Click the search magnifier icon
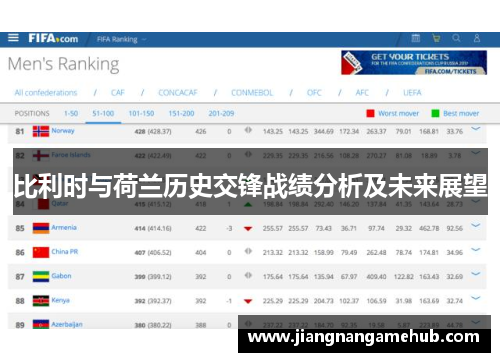 tap(456, 38)
